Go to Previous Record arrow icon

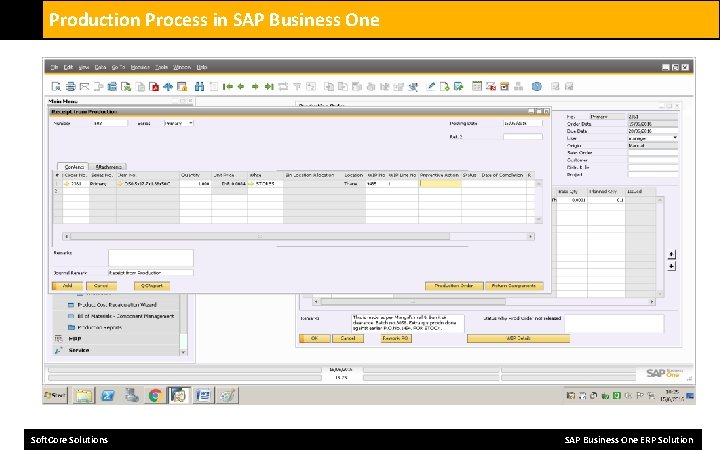(241, 86)
